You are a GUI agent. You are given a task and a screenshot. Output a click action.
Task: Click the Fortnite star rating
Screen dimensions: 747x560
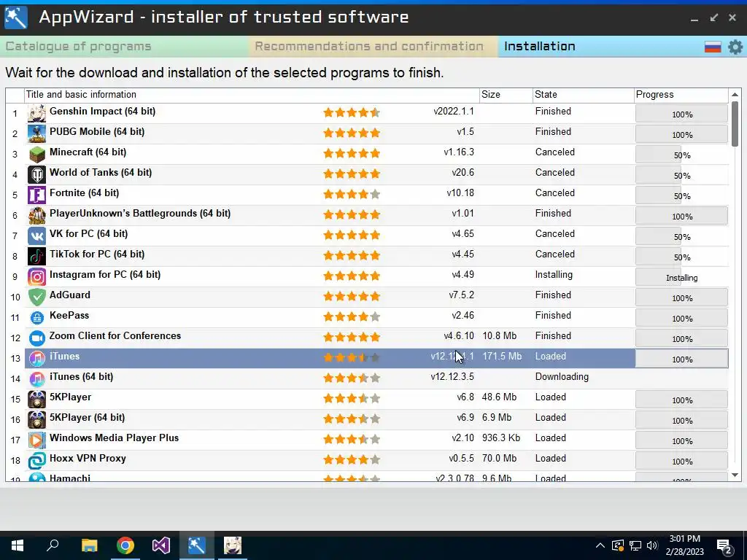pyautogui.click(x=352, y=194)
